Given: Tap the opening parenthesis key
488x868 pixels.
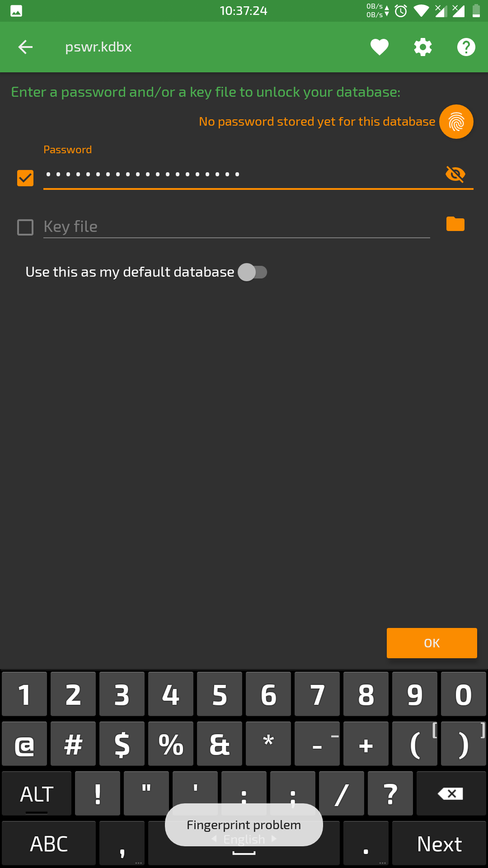Looking at the screenshot, I should 415,744.
